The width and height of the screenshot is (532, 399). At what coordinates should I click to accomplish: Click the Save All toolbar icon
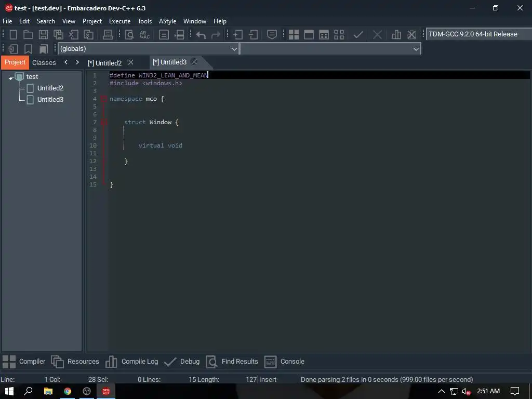tap(58, 35)
